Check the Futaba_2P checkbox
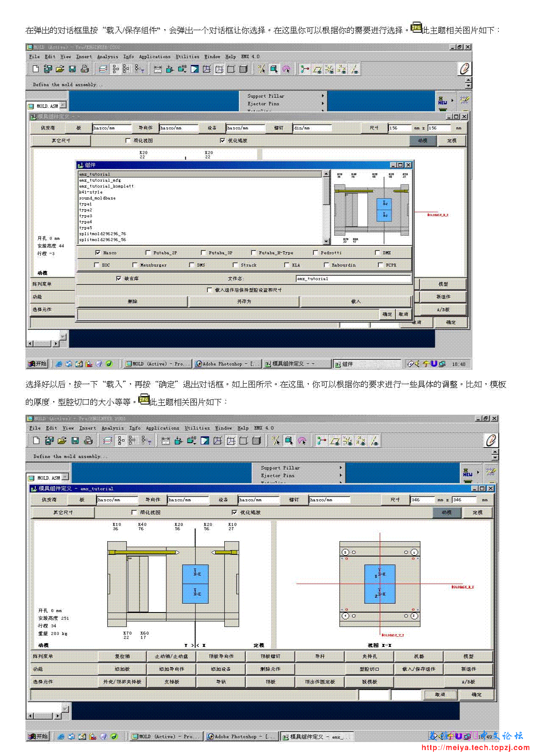The width and height of the screenshot is (534, 756). [x=148, y=253]
